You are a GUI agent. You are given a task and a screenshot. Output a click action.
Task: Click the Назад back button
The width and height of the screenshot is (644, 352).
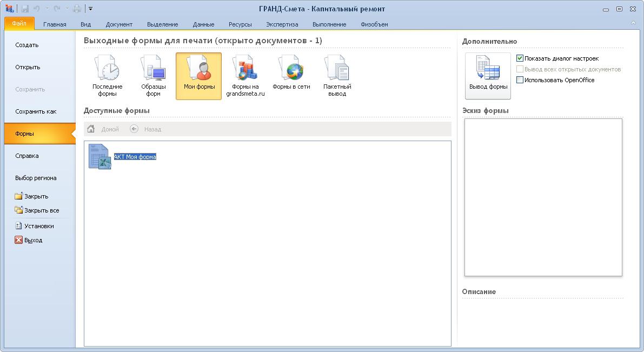[x=146, y=129]
